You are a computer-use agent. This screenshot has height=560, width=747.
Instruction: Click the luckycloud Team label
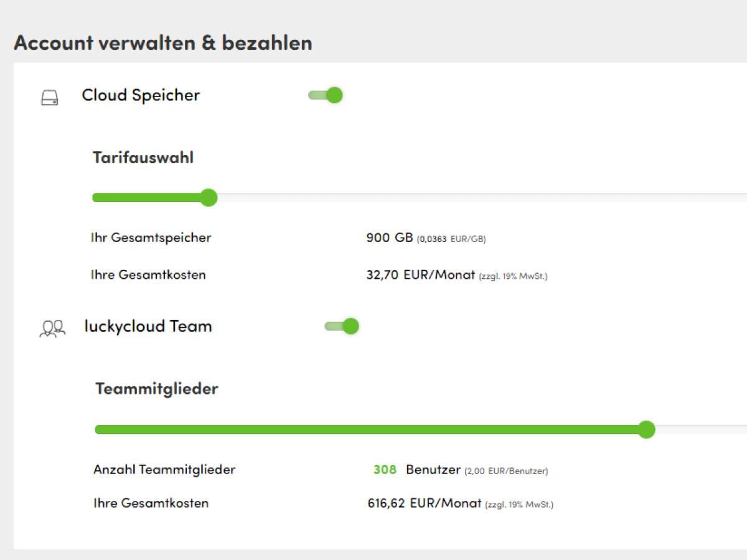[148, 326]
